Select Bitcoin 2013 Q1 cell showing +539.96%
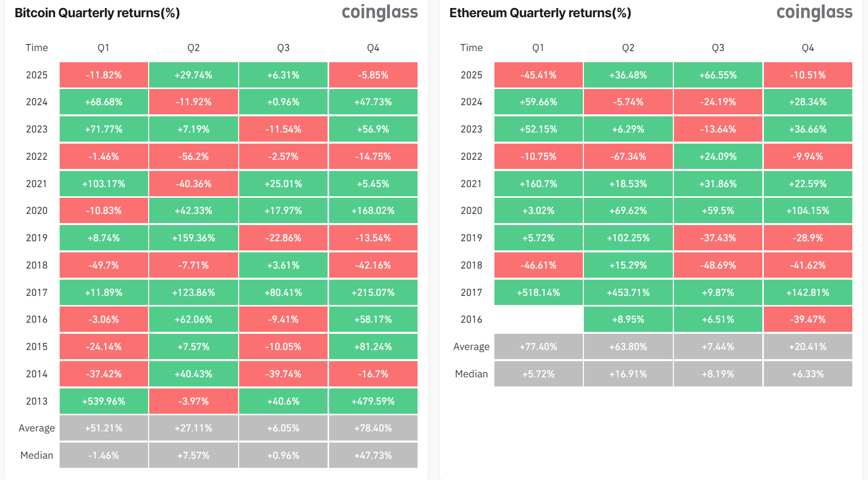The height and width of the screenshot is (480, 868). tap(104, 401)
